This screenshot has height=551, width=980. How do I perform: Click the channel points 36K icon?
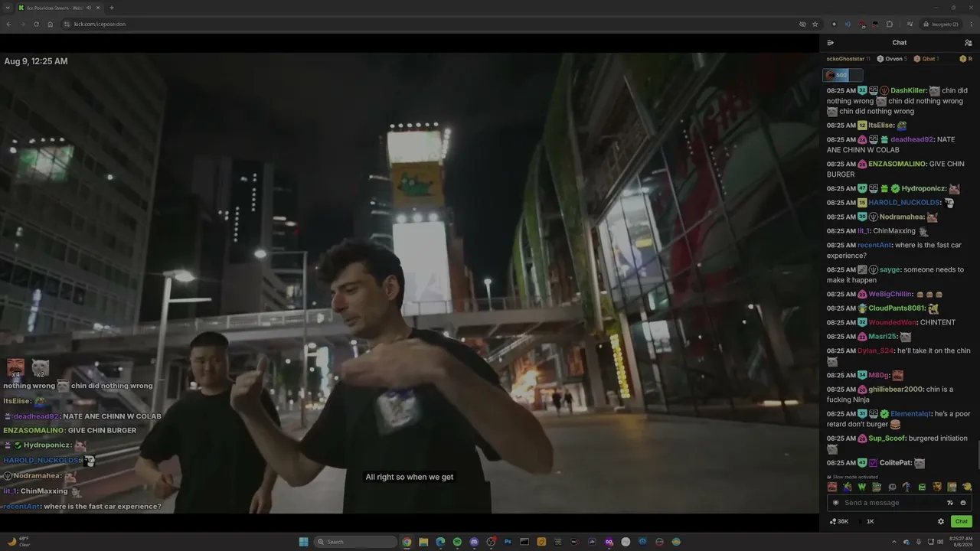839,521
